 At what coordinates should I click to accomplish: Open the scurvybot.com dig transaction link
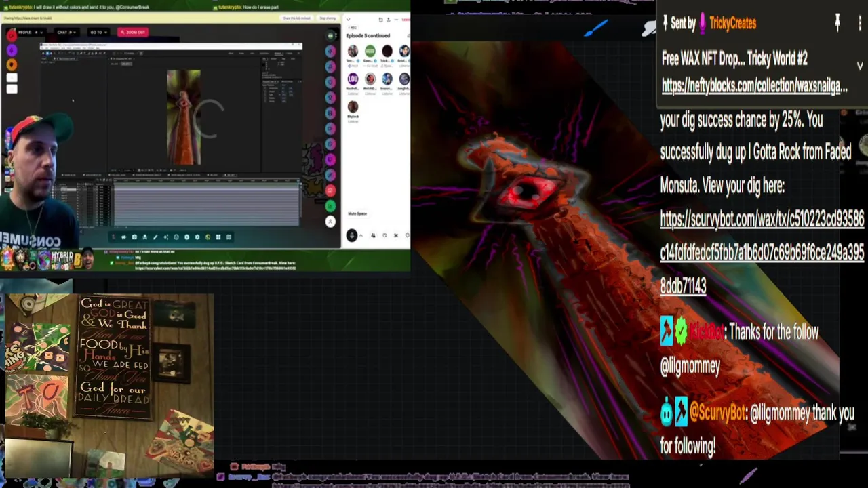(x=762, y=252)
